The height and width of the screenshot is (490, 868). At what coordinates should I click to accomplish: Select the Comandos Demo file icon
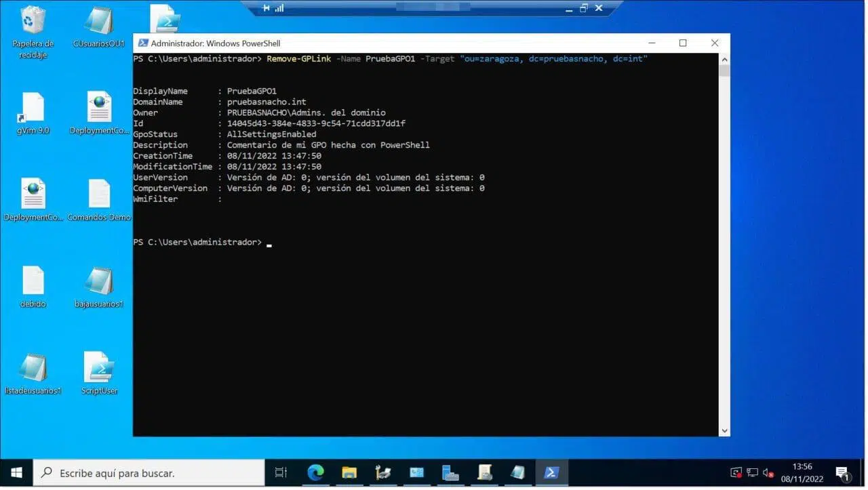click(x=99, y=195)
